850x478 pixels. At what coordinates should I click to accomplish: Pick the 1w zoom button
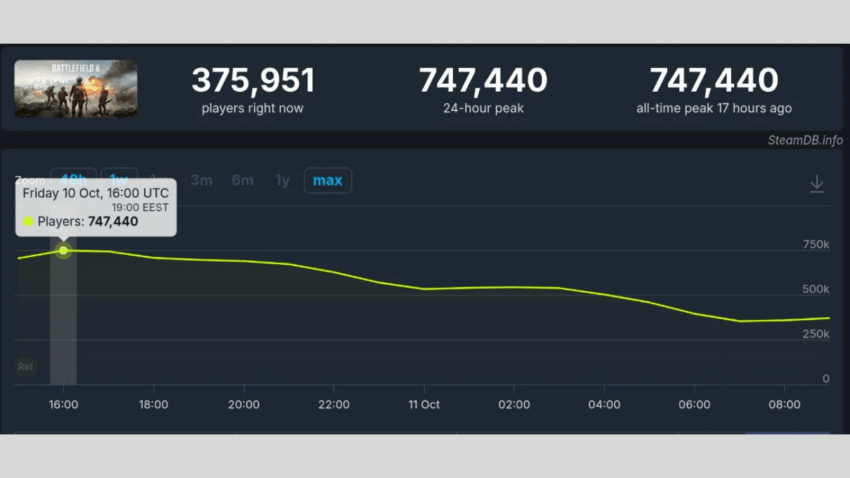119,175
